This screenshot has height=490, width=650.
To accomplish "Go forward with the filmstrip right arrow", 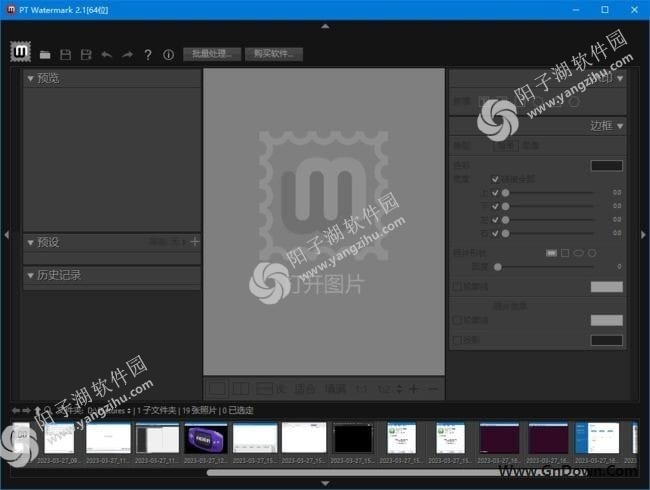I will click(27, 410).
